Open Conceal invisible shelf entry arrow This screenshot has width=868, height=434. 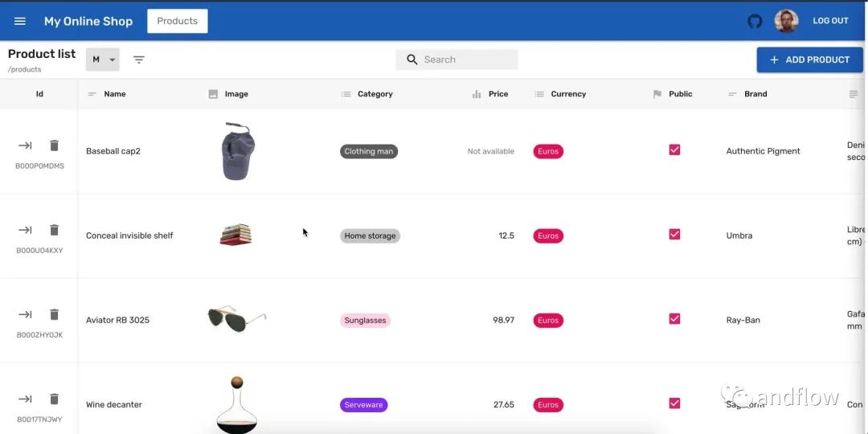point(25,230)
